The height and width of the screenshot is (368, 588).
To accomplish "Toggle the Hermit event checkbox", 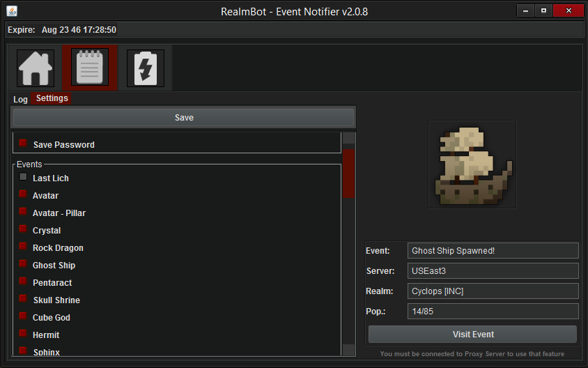I will 23,333.
